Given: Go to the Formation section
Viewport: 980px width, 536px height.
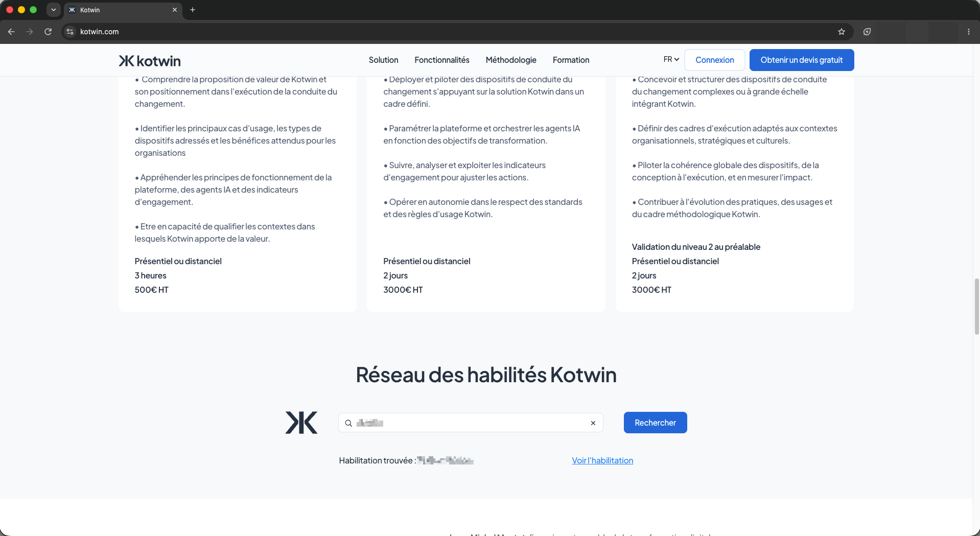Looking at the screenshot, I should 571,60.
